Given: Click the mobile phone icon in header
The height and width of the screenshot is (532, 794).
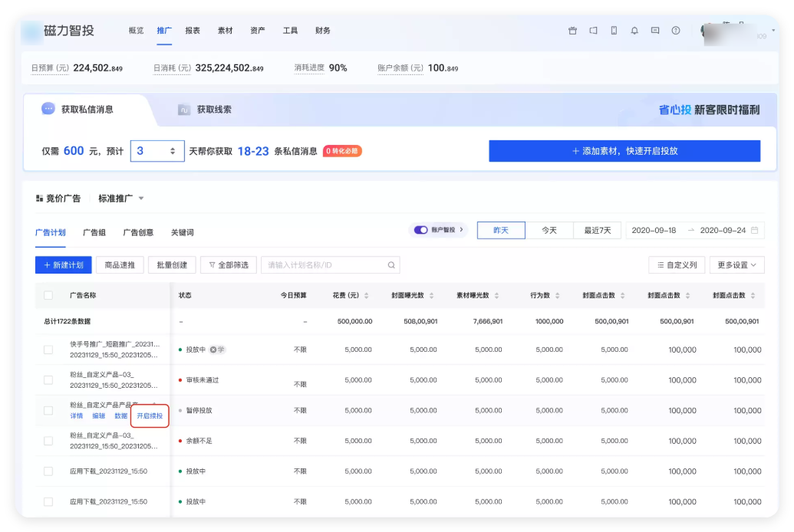Looking at the screenshot, I should click(614, 31).
